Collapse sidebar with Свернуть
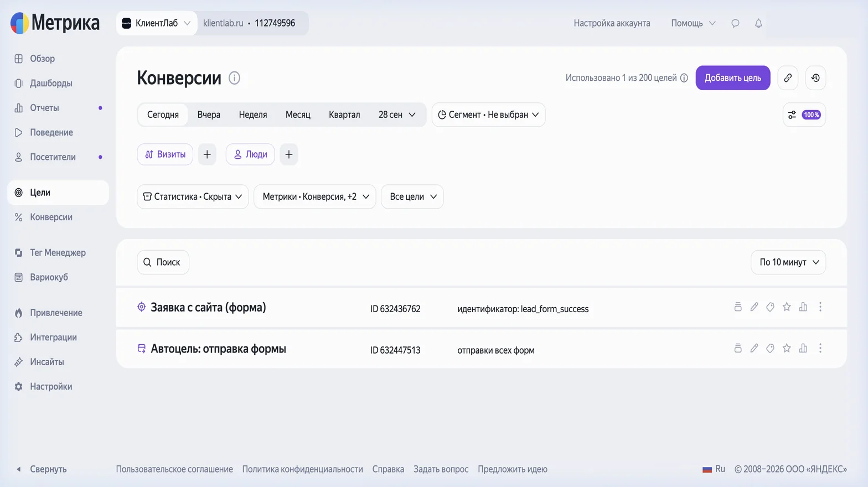Viewport: 868px width, 487px height. [x=42, y=469]
